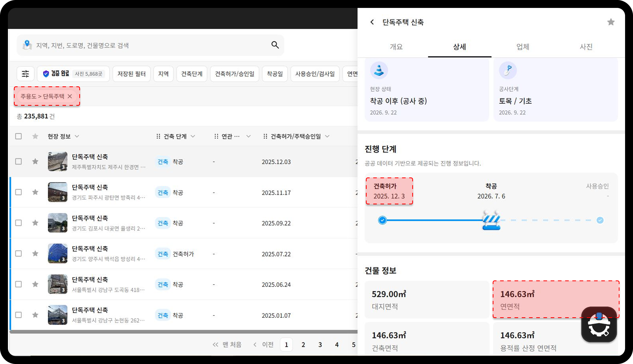Click the traffic cone 현장 상태 icon
This screenshot has width=633, height=364.
(379, 70)
